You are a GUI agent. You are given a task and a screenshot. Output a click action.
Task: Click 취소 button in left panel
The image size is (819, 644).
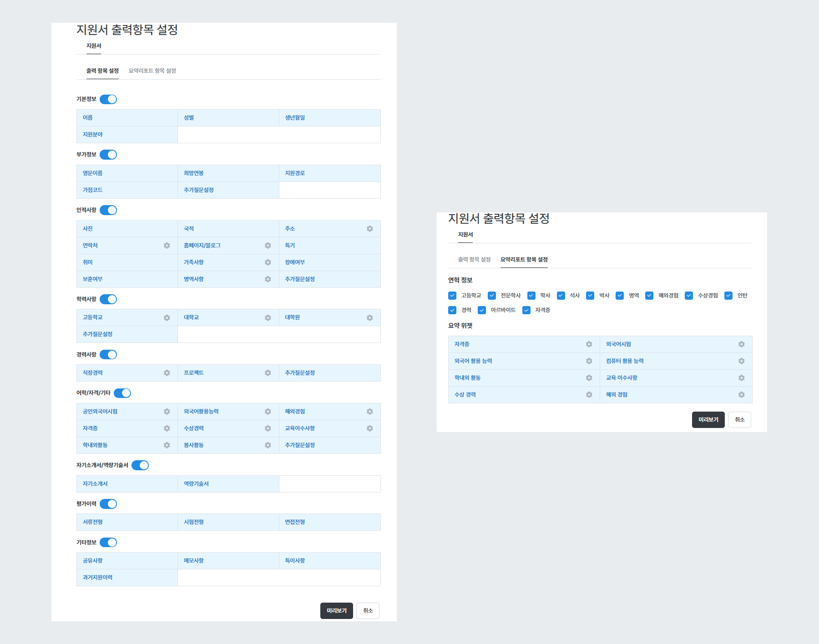(368, 611)
